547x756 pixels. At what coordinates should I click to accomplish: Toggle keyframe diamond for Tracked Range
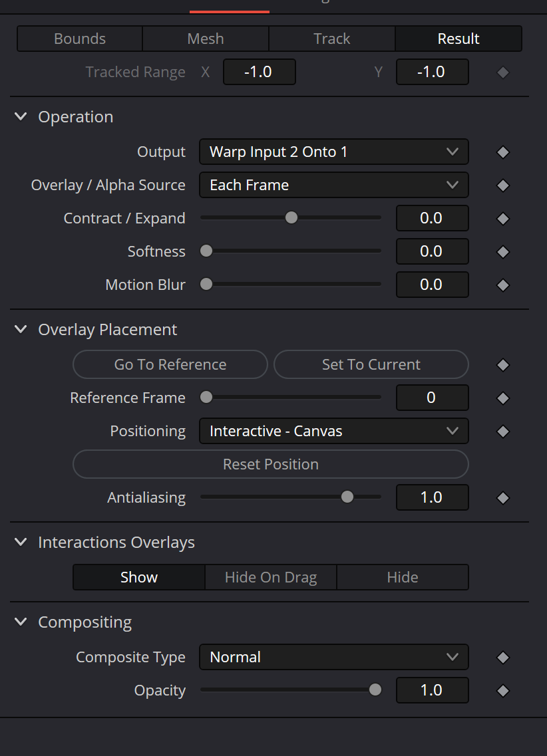(x=502, y=72)
